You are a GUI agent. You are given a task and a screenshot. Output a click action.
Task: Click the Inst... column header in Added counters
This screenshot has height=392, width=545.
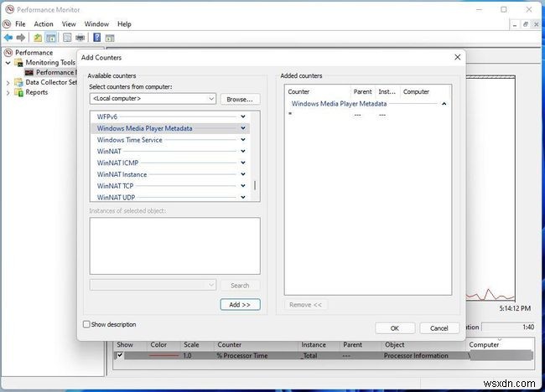coord(387,91)
